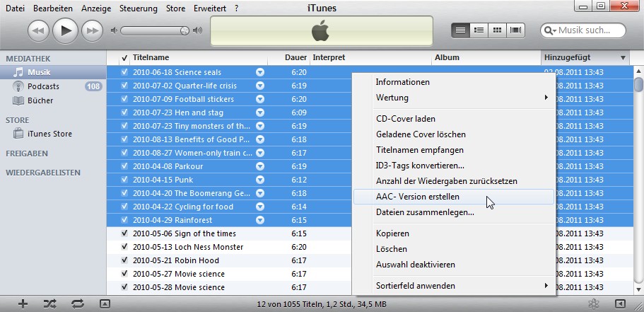Image resolution: width=644 pixels, height=312 pixels.
Task: Select 'Auswahl deaktivieren' menu entry
Action: tap(454, 265)
